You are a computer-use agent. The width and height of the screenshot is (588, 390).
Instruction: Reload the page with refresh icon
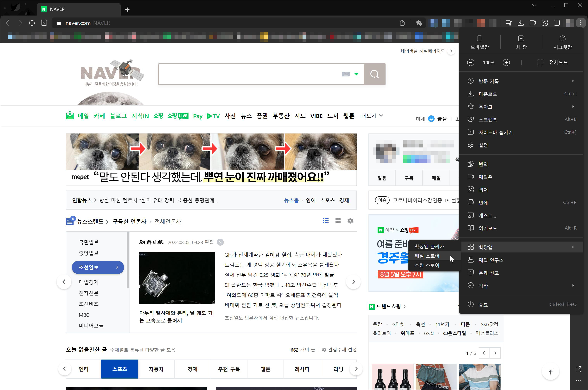click(x=32, y=23)
